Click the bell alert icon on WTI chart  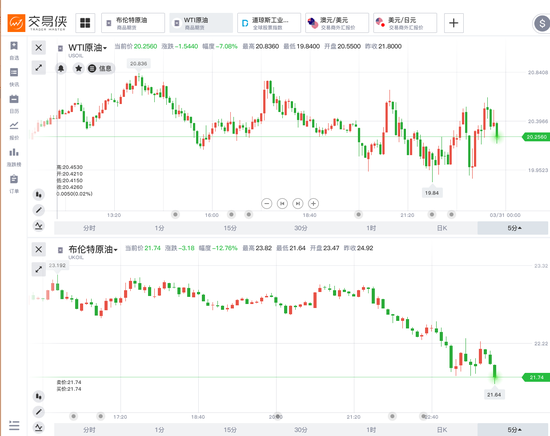61,68
